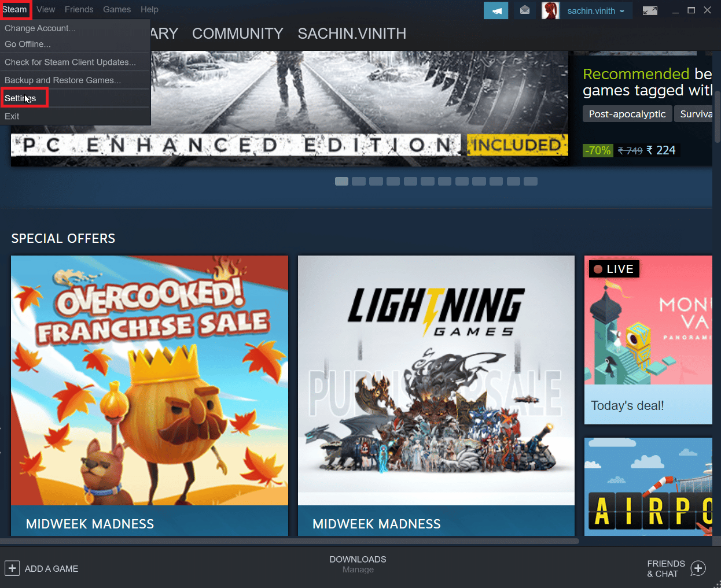
Task: Enter Big Picture mode
Action: coord(649,10)
